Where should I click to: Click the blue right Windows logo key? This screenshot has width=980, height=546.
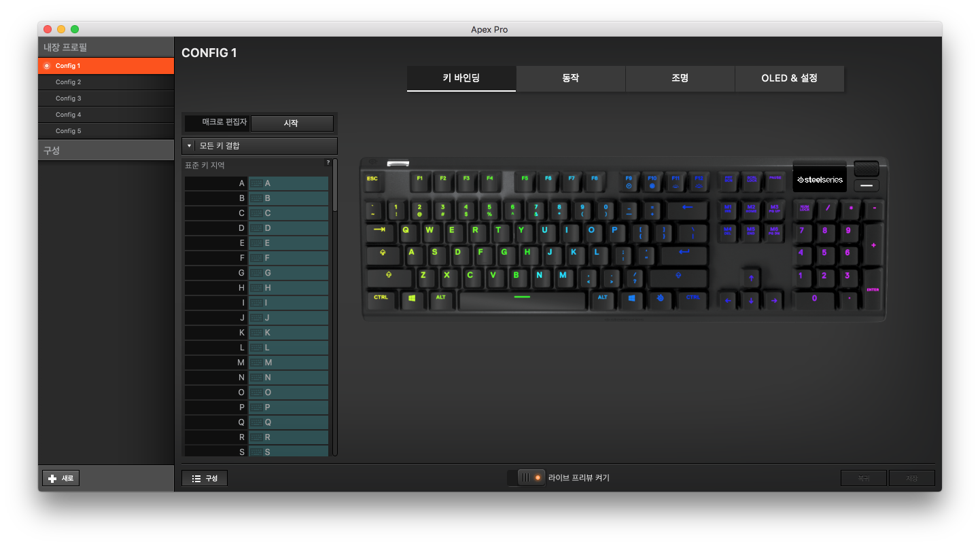tap(631, 299)
